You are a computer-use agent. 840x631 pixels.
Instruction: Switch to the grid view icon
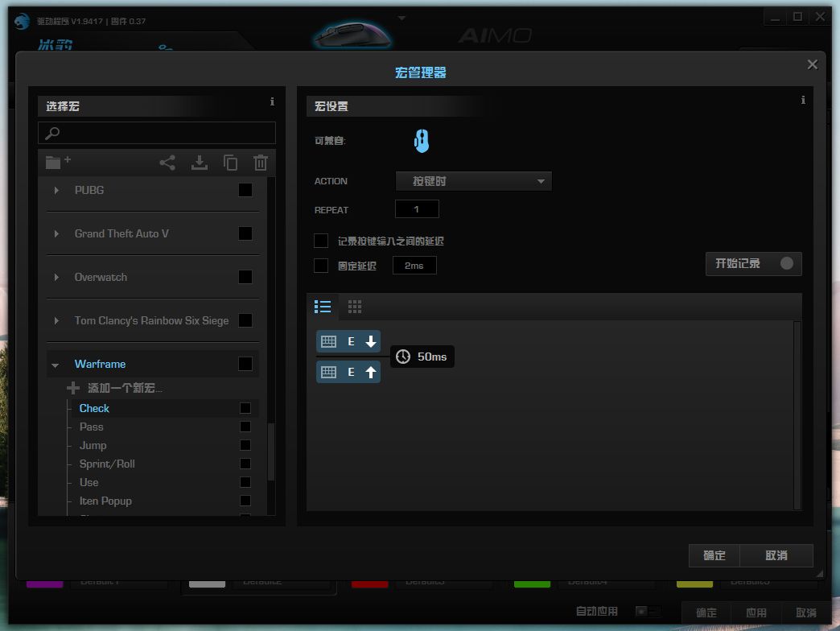pyautogui.click(x=355, y=307)
